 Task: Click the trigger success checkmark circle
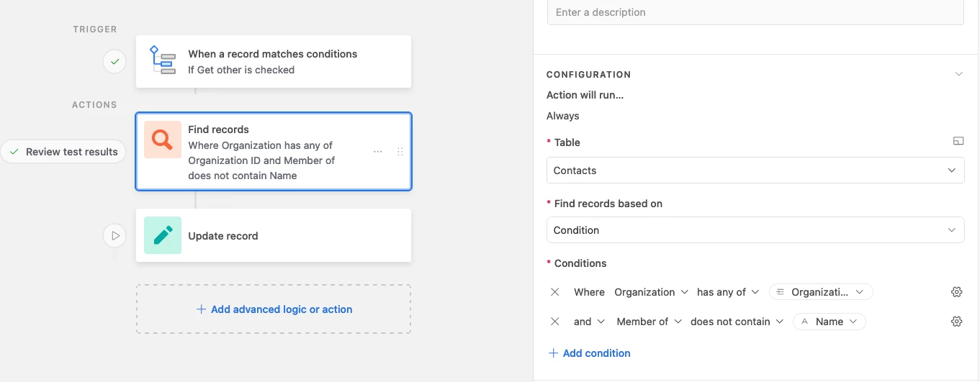pos(114,62)
